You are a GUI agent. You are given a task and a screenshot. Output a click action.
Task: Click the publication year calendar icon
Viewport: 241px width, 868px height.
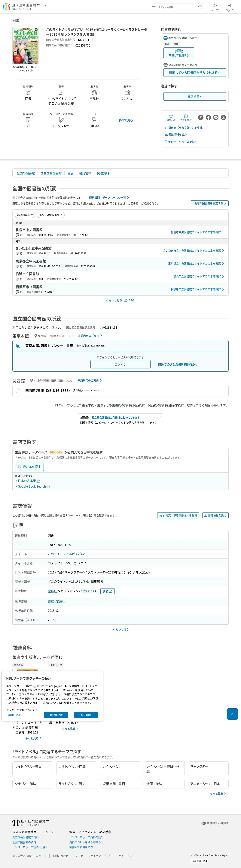pos(127,92)
